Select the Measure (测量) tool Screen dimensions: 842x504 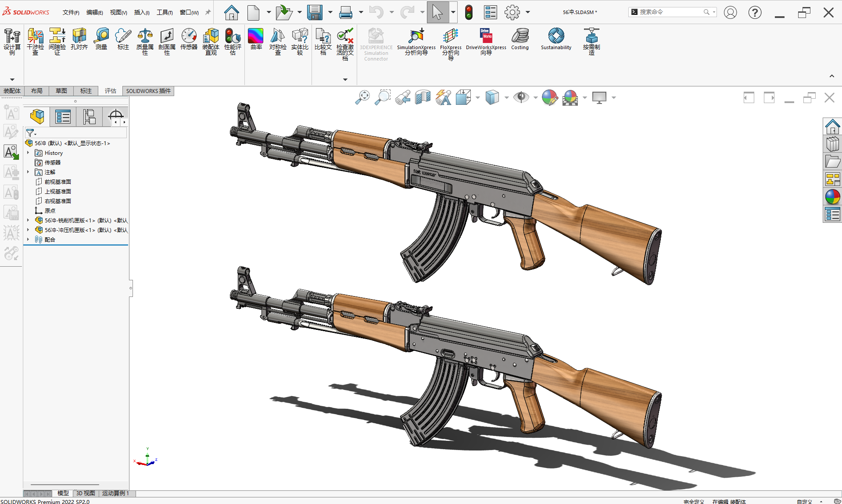101,39
